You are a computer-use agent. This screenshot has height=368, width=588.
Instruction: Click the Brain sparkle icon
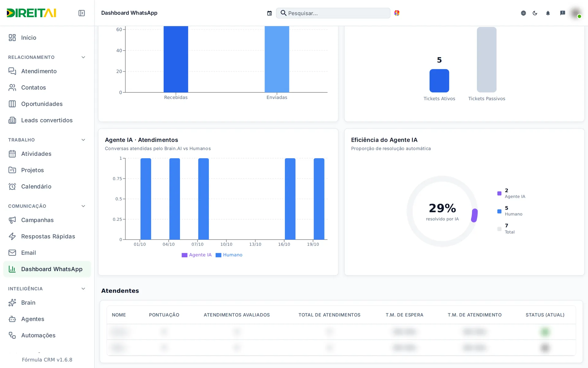pyautogui.click(x=12, y=303)
